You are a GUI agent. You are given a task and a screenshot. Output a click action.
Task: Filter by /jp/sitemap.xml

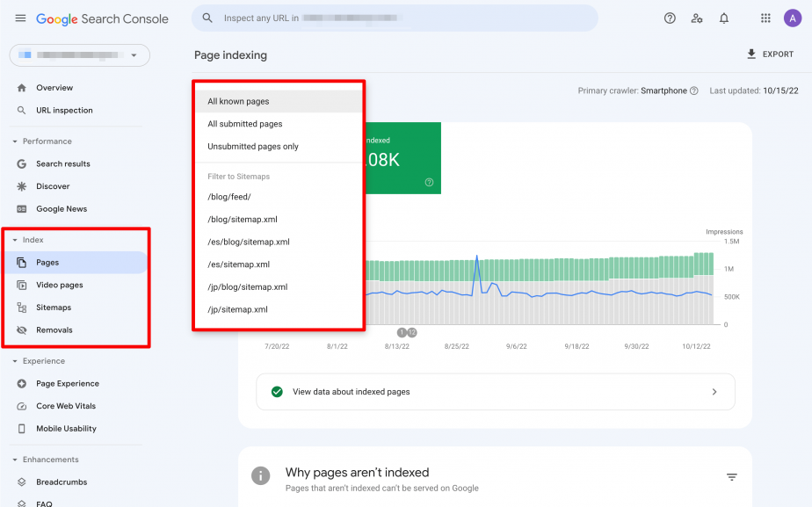point(279,309)
